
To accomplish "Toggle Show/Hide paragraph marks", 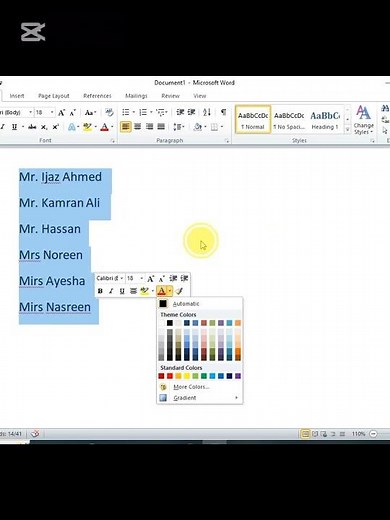I will click(x=223, y=112).
